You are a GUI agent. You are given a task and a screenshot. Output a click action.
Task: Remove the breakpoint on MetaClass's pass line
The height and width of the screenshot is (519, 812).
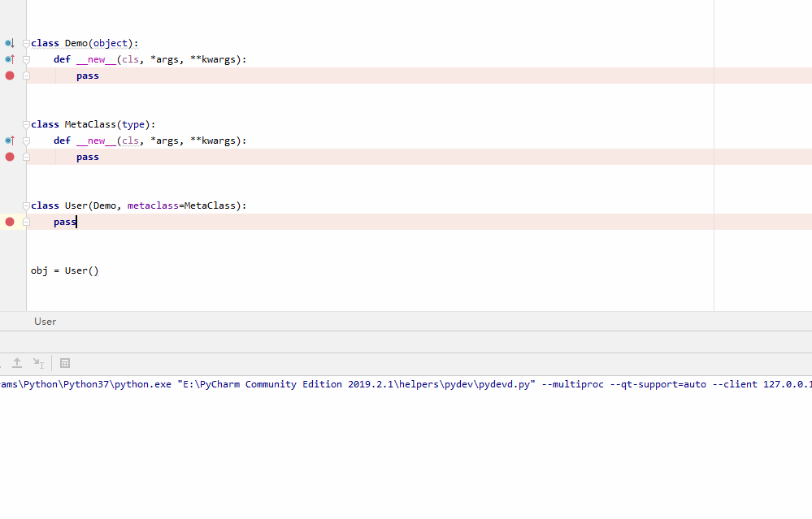(10, 157)
